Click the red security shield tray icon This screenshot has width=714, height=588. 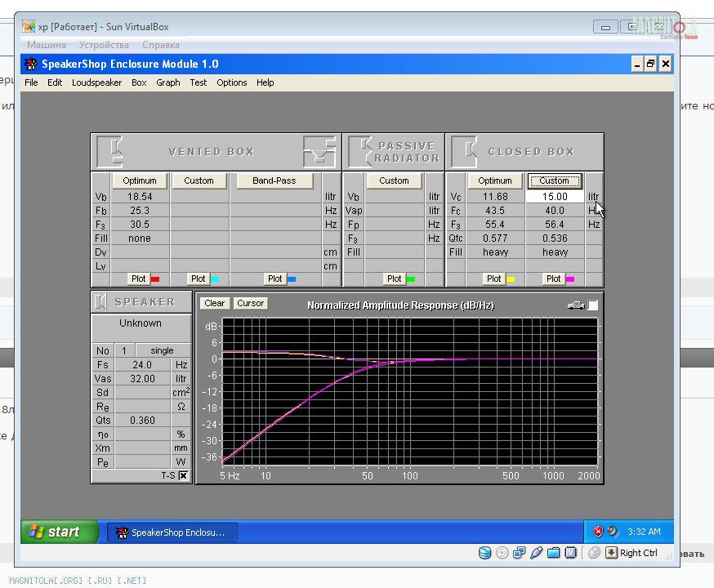[x=597, y=532]
